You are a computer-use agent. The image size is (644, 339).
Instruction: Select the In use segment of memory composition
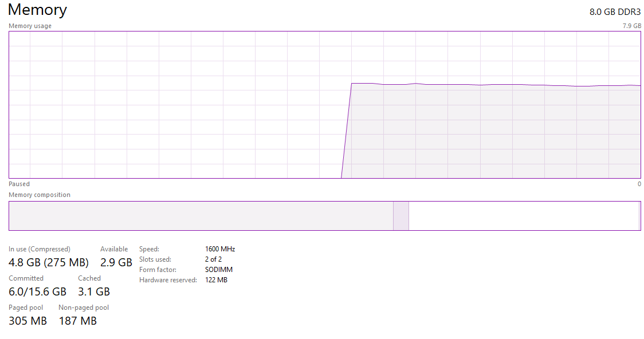[x=201, y=216]
